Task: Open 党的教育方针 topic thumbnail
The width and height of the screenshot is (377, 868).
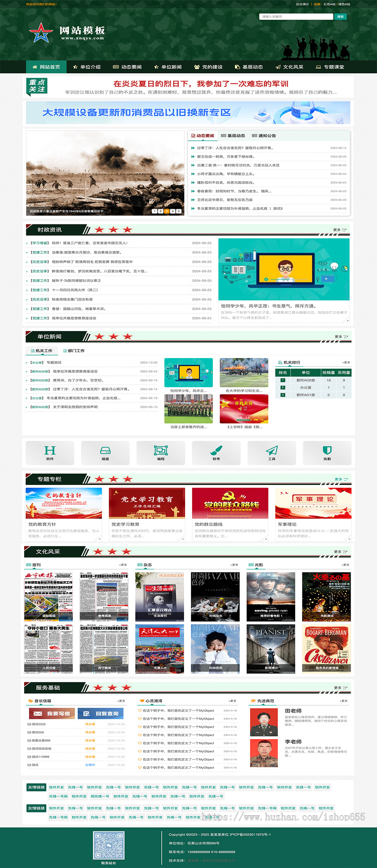Action: (64, 503)
